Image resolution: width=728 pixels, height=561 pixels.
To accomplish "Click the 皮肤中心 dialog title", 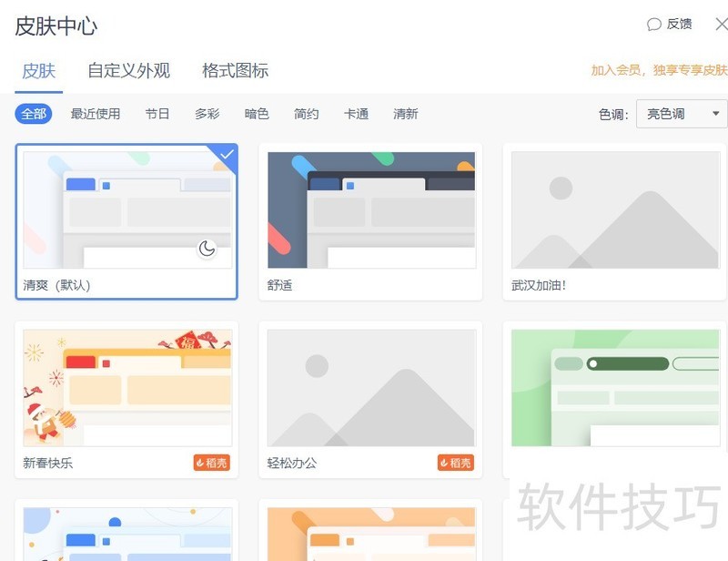I will [56, 26].
